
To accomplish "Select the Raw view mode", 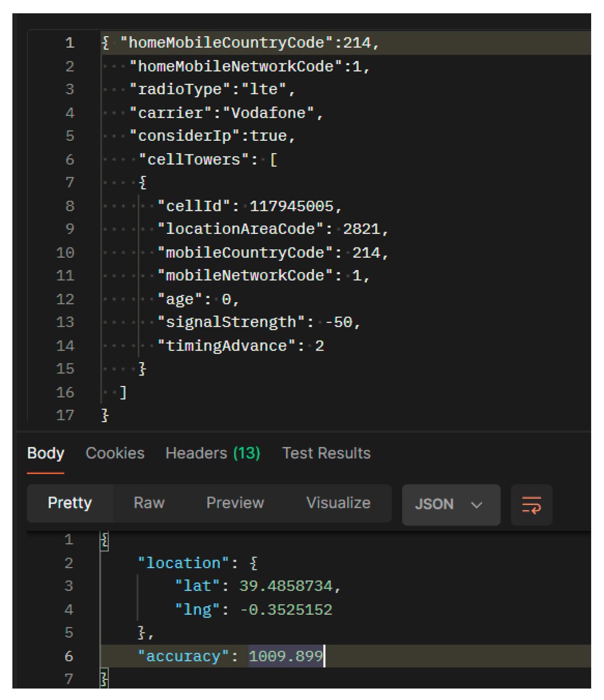I will pos(149,503).
